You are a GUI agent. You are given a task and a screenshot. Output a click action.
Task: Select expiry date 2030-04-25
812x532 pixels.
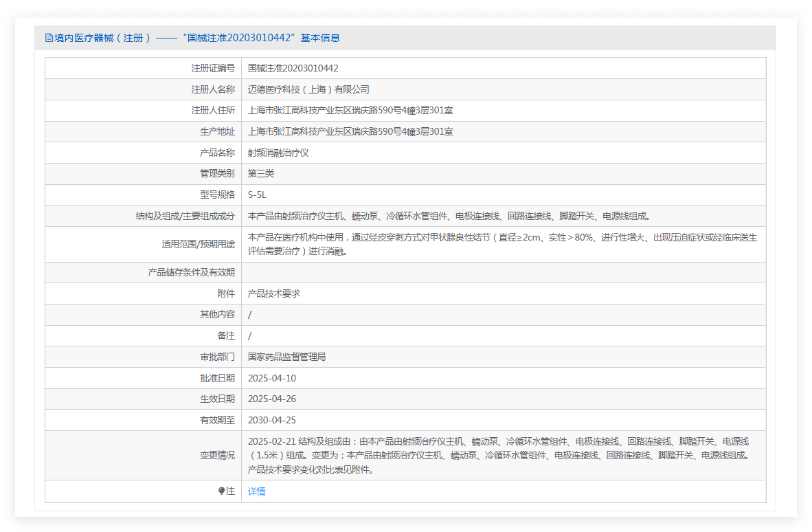click(x=272, y=420)
